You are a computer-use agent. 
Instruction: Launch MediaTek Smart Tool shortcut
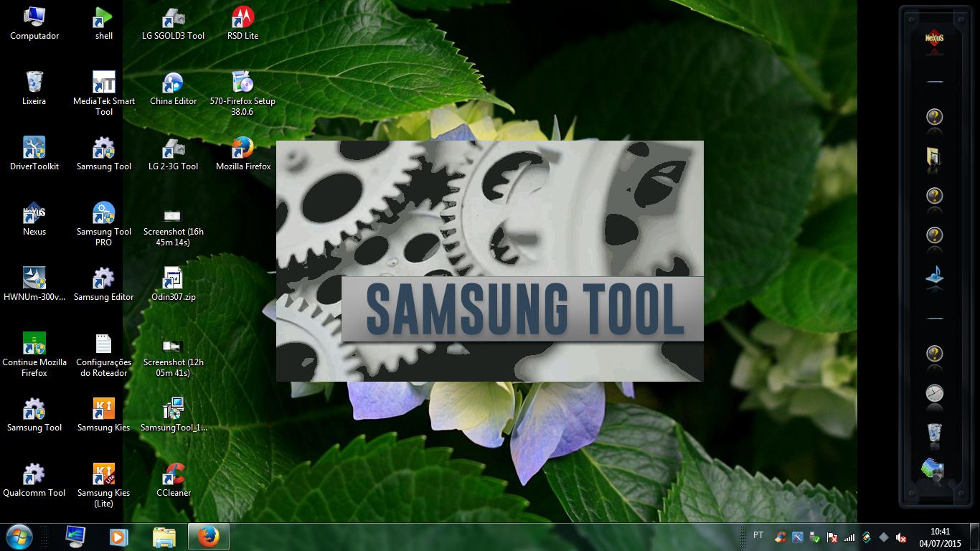pyautogui.click(x=104, y=93)
